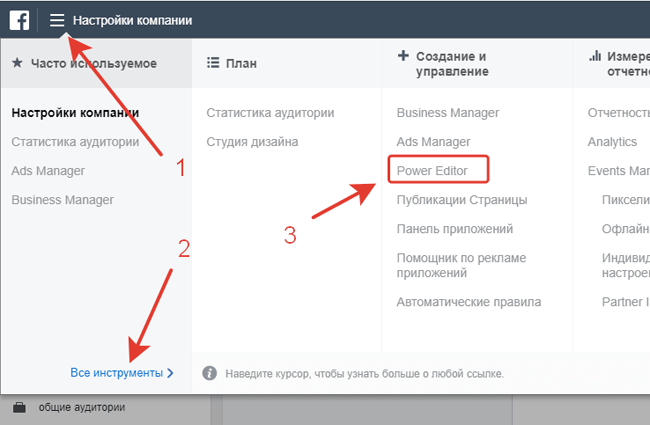Click the info icon near hover hint
The width and height of the screenshot is (650, 425).
click(209, 373)
